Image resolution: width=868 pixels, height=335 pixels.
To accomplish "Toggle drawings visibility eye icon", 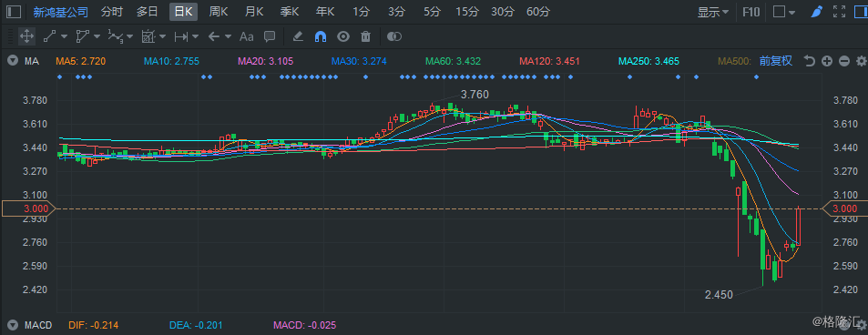I will pyautogui.click(x=343, y=36).
